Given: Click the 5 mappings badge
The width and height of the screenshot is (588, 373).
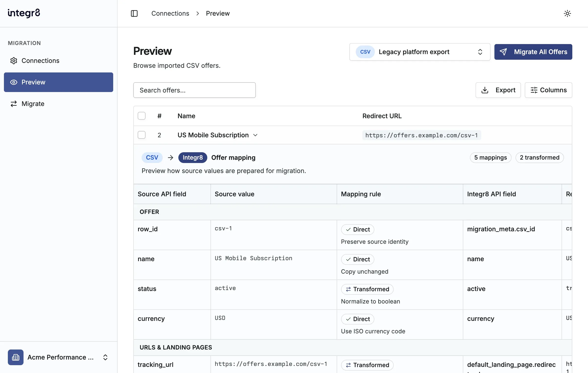Looking at the screenshot, I should point(490,158).
